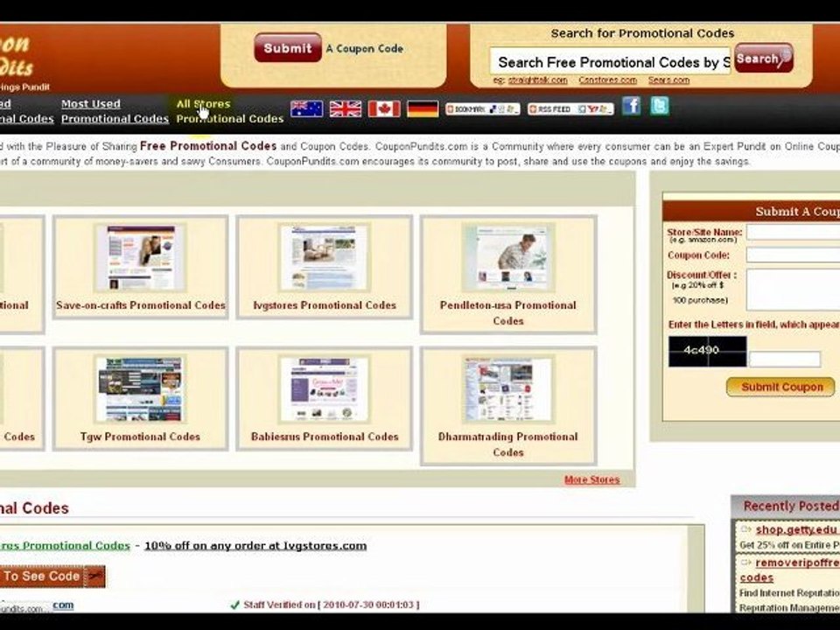
Task: Click the Store/Site Name input field
Action: click(x=794, y=232)
